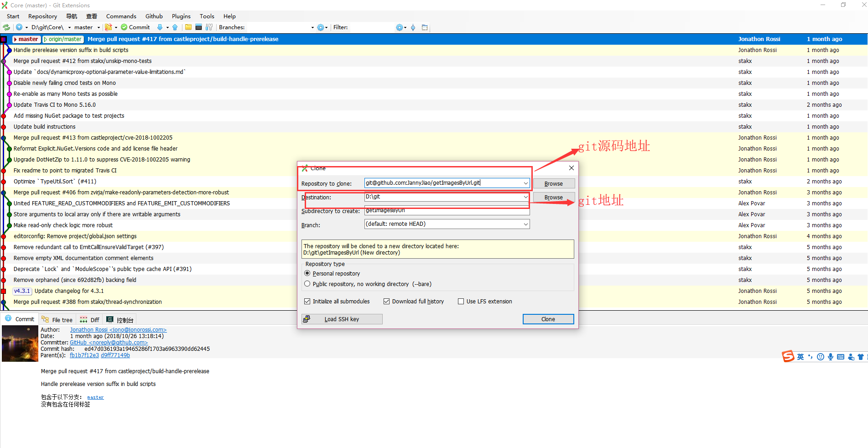Screen dimensions: 868x448
Task: Open the Help menu
Action: 229,16
